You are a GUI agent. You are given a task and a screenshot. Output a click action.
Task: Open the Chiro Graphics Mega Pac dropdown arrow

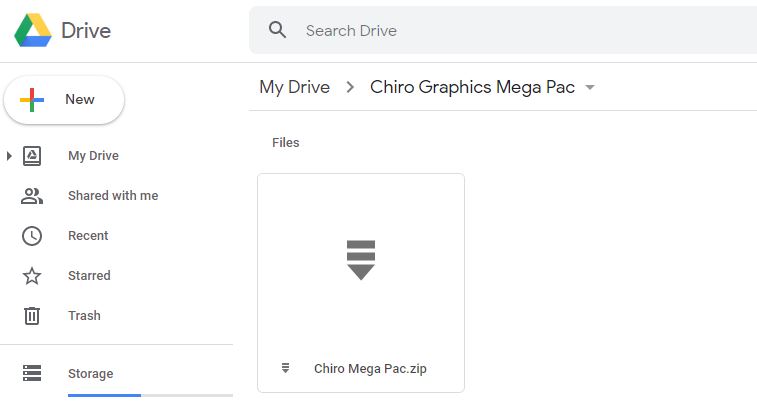590,87
